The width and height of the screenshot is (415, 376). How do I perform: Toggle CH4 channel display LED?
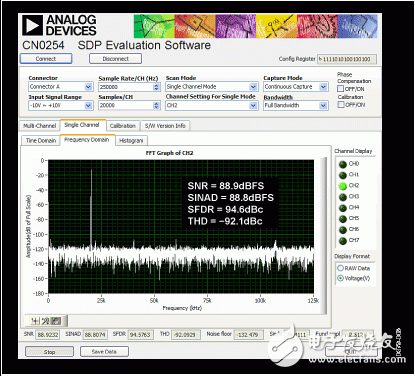[x=343, y=208]
